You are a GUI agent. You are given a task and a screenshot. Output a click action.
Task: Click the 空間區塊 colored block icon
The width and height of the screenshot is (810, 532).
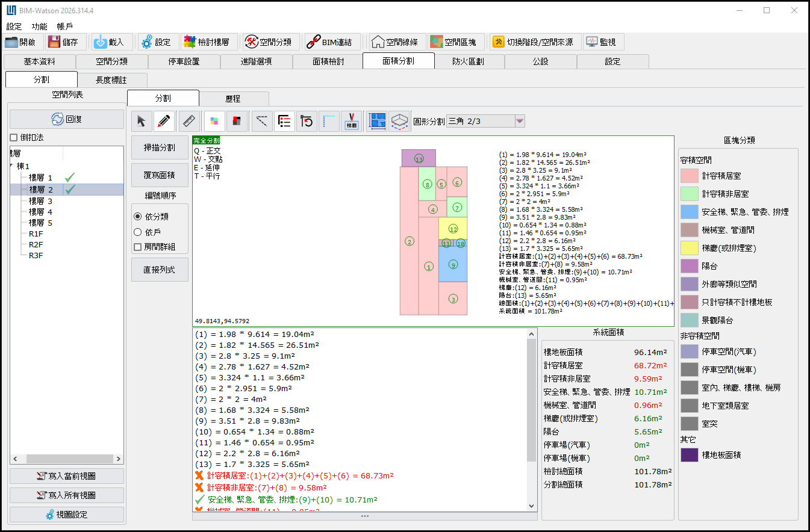click(x=437, y=42)
